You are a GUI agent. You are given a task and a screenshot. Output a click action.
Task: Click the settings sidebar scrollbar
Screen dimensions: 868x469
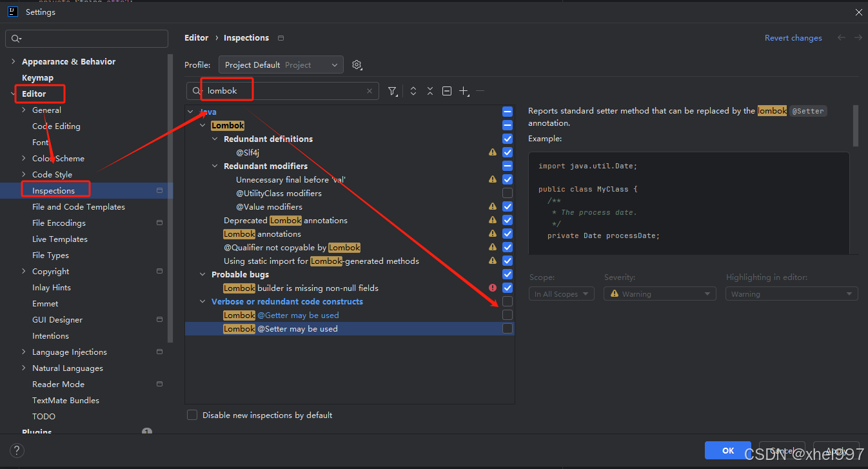(x=170, y=199)
